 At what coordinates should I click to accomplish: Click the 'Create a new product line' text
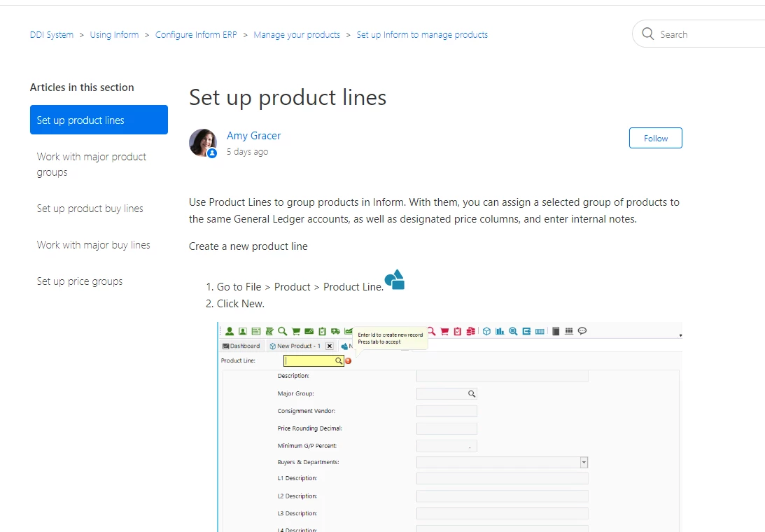click(x=248, y=246)
